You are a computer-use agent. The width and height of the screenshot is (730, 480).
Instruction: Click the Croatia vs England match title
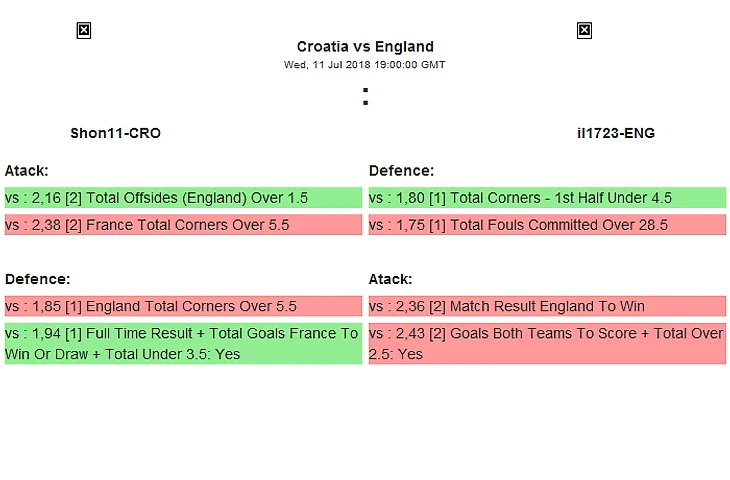pos(365,46)
